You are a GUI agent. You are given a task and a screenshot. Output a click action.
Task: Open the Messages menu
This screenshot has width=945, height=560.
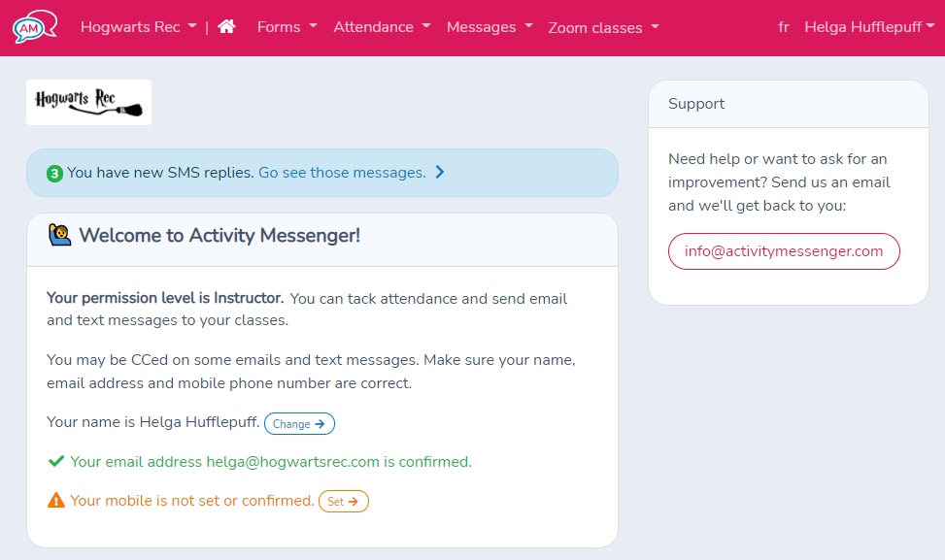click(489, 27)
